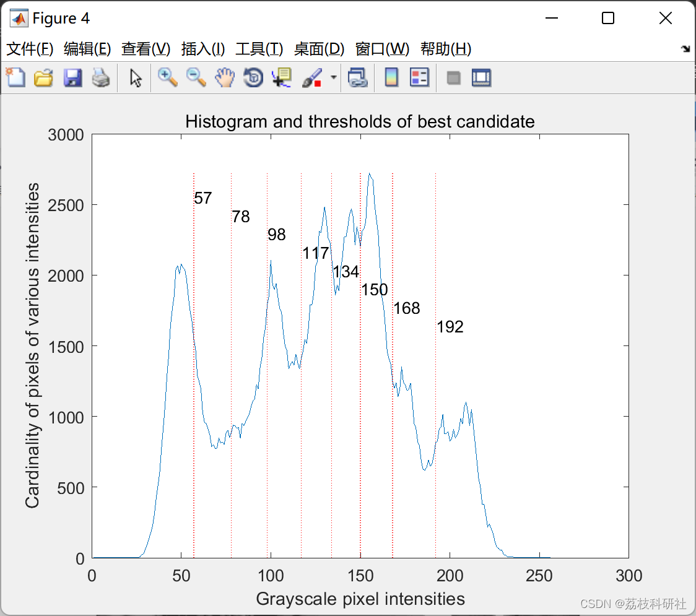Click the threshold label 134

point(346,272)
